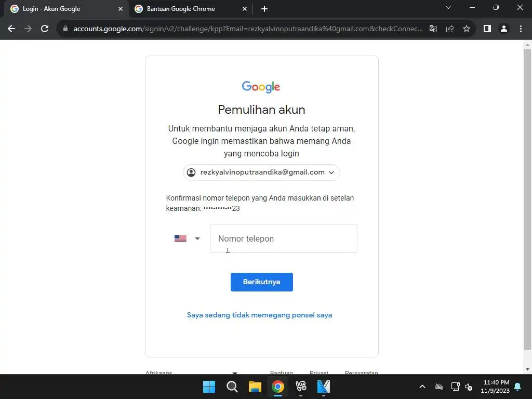This screenshot has height=399, width=532.
Task: Open the translate page icon
Action: click(x=433, y=29)
